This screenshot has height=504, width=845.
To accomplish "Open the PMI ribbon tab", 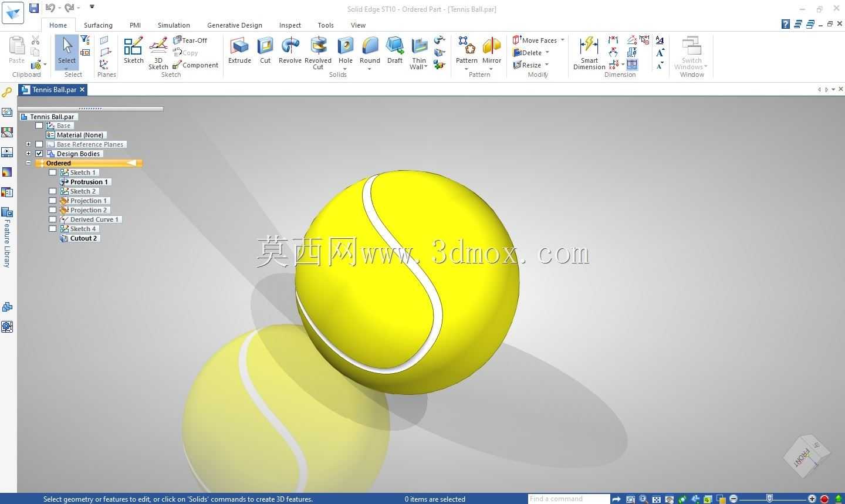I will (135, 25).
